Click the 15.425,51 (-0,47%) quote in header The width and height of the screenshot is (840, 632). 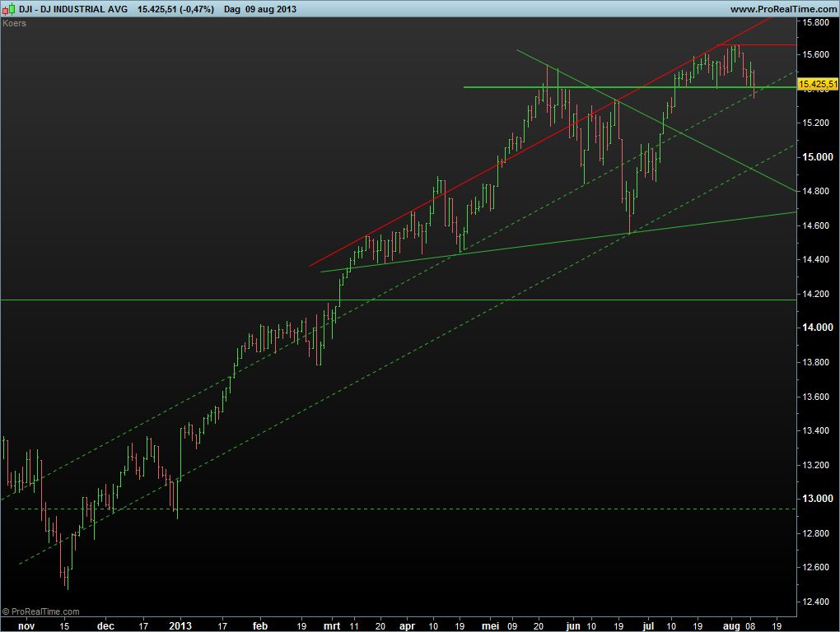click(x=177, y=9)
